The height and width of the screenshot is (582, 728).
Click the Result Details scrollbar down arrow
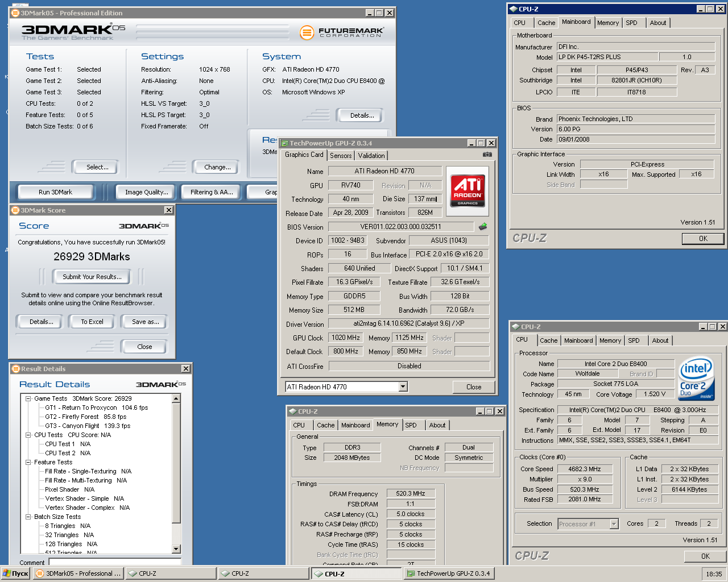click(176, 549)
